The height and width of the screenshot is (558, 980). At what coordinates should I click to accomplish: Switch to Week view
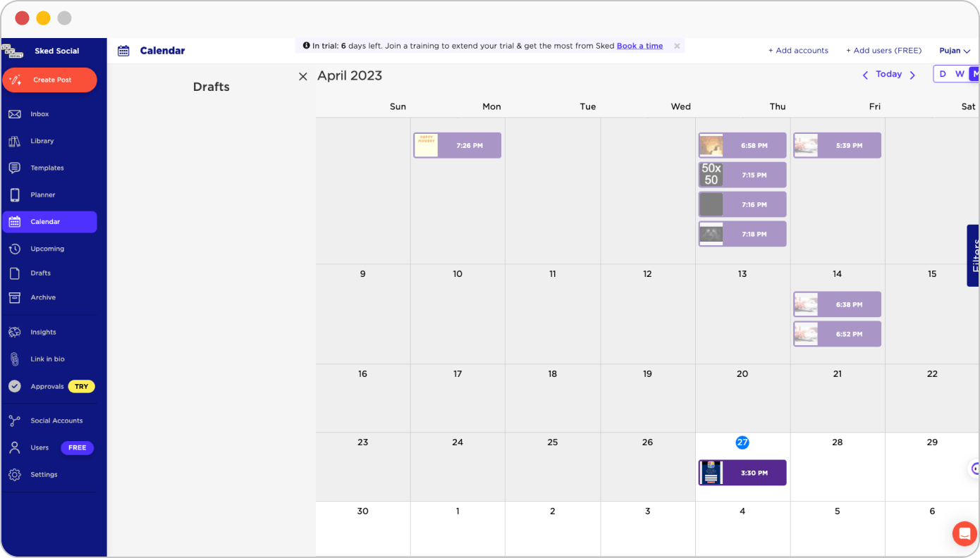pyautogui.click(x=960, y=73)
